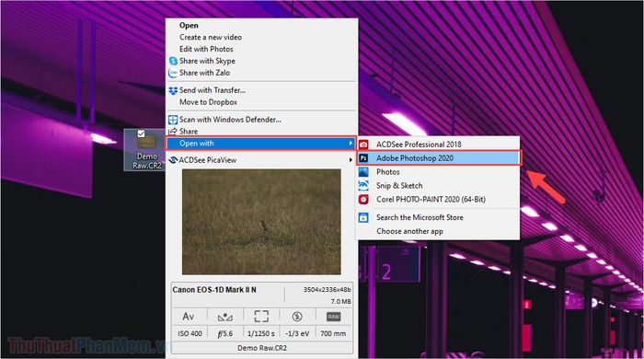This screenshot has width=644, height=359.
Task: Click the flash compensation icon
Action: [297, 317]
